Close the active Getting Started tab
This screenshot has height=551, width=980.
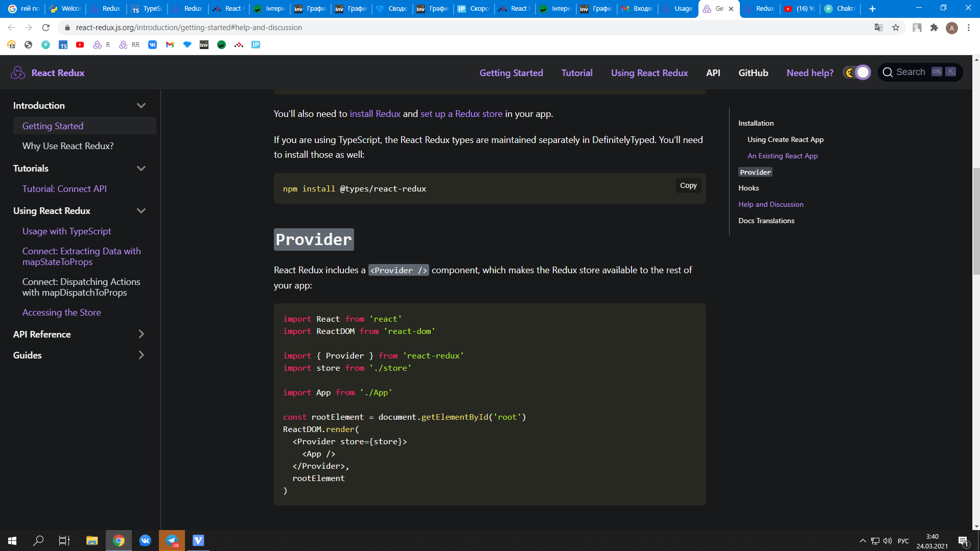[x=731, y=9]
